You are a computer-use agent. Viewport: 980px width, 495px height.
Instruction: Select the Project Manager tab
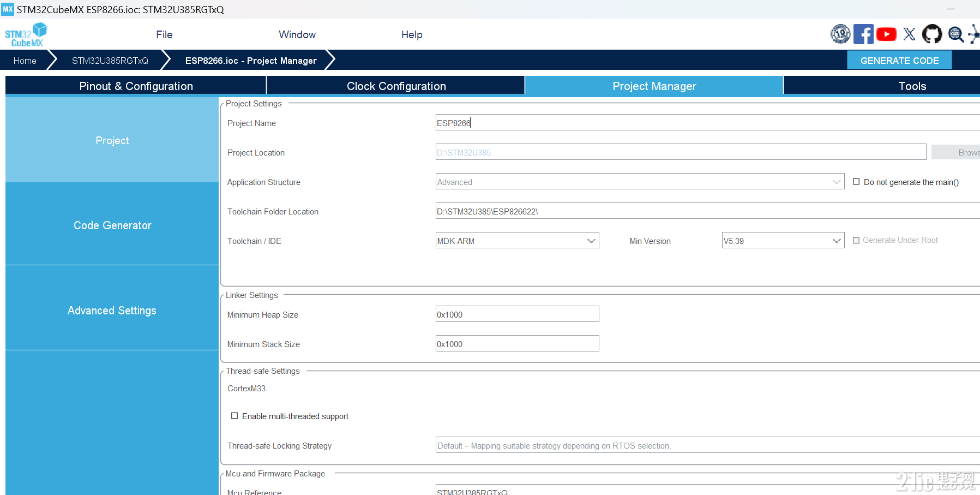654,86
